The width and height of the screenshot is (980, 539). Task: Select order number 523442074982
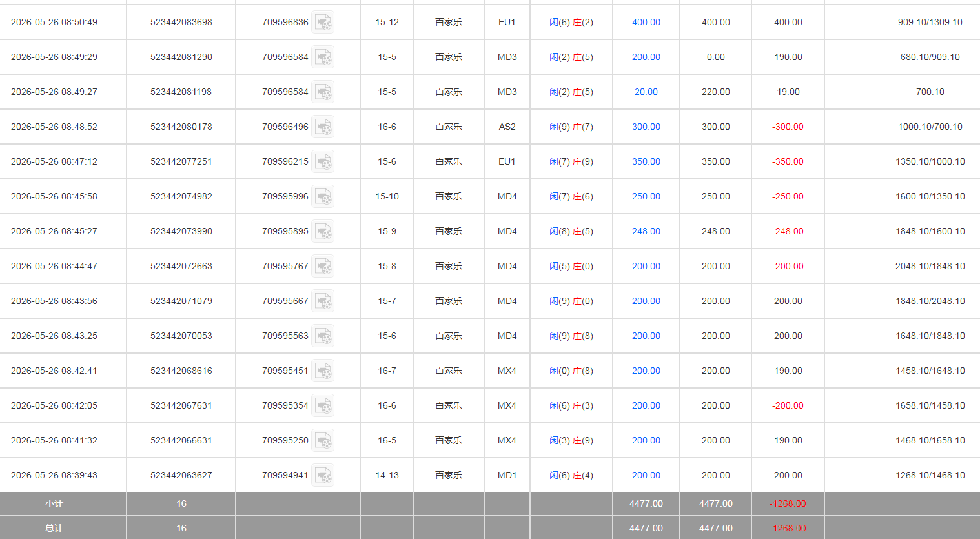pyautogui.click(x=181, y=196)
